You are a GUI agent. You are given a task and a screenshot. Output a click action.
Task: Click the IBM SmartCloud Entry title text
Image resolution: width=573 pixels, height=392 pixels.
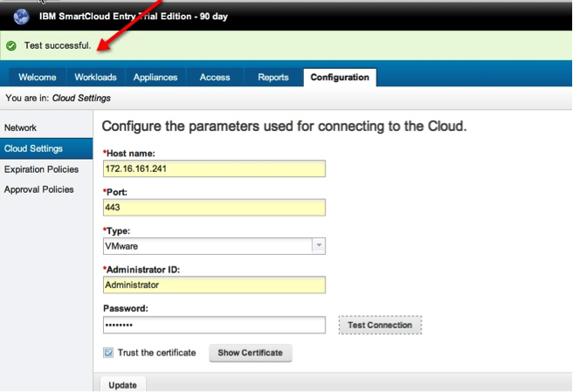coord(134,17)
